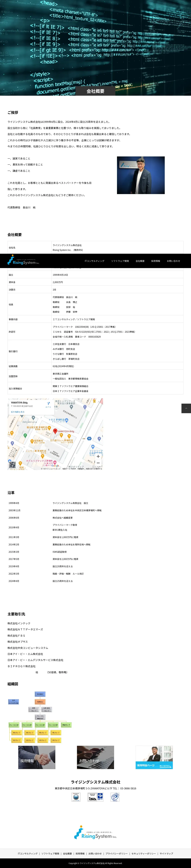Click history row ISMS認証取得

click(60, 552)
